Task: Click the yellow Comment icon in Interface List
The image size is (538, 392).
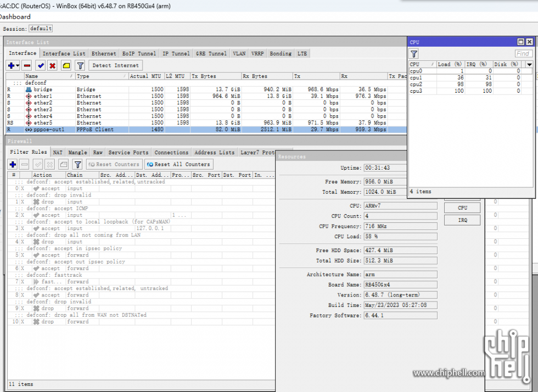Action: 66,65
